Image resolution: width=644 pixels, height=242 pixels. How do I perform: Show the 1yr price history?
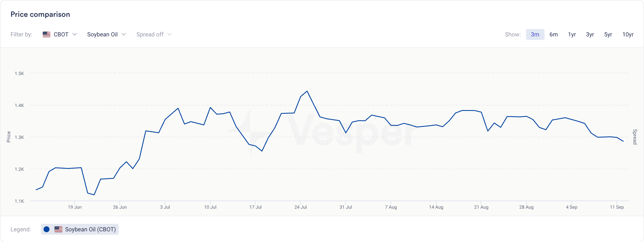point(572,34)
